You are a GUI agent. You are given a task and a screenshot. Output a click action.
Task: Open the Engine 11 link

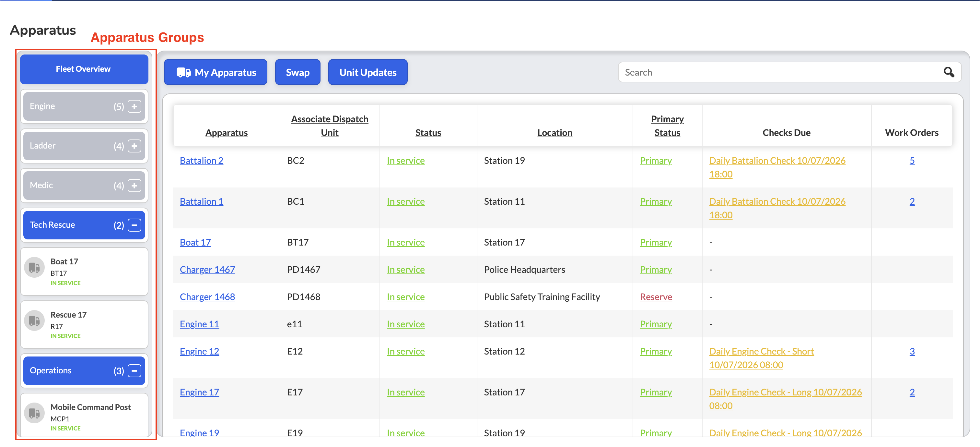[x=199, y=324]
